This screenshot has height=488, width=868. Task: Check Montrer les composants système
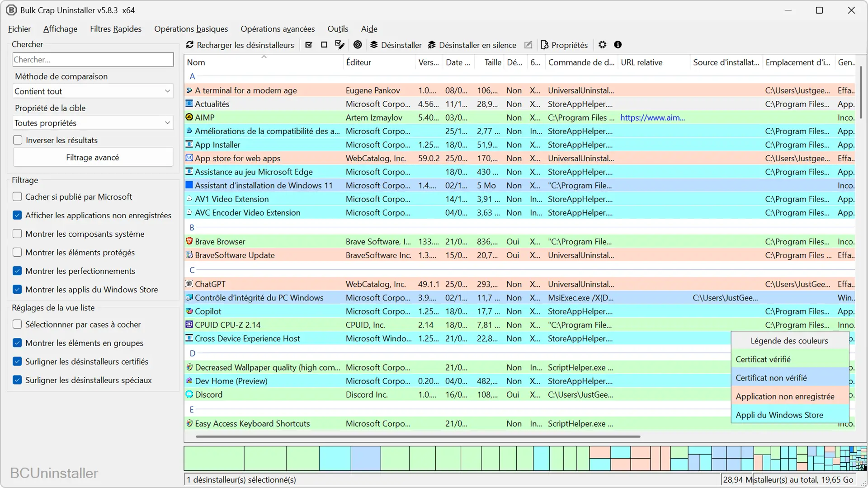(x=17, y=234)
